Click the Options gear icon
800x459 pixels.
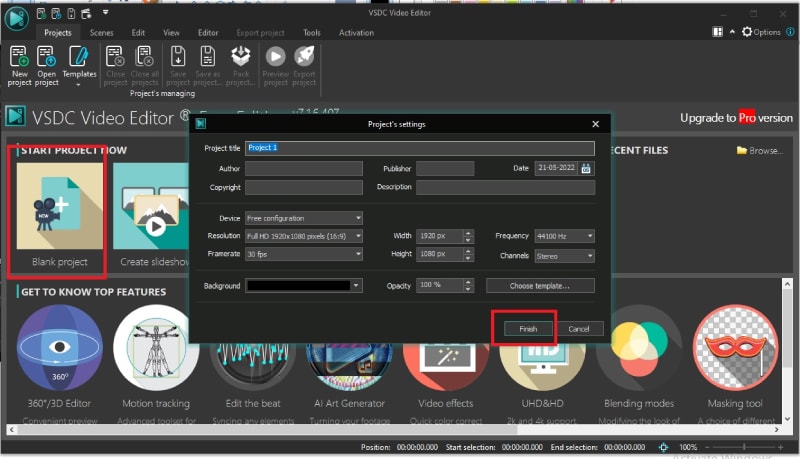pos(747,32)
